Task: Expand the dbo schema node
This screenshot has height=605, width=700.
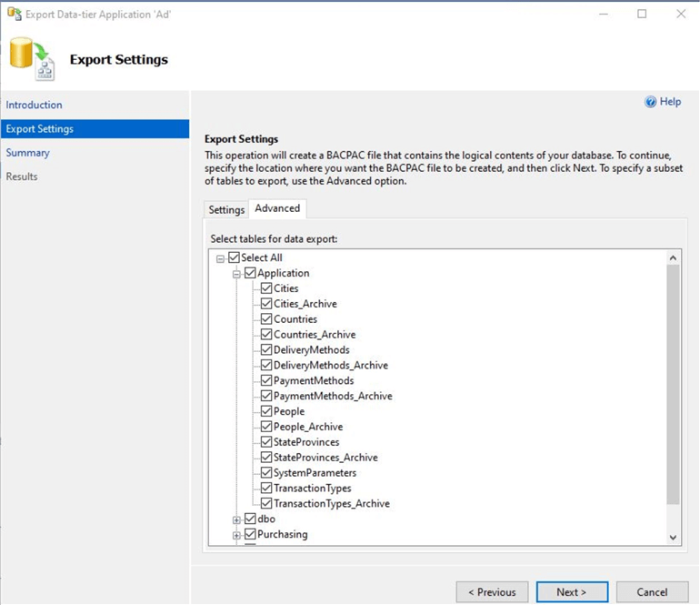Action: coord(236,519)
